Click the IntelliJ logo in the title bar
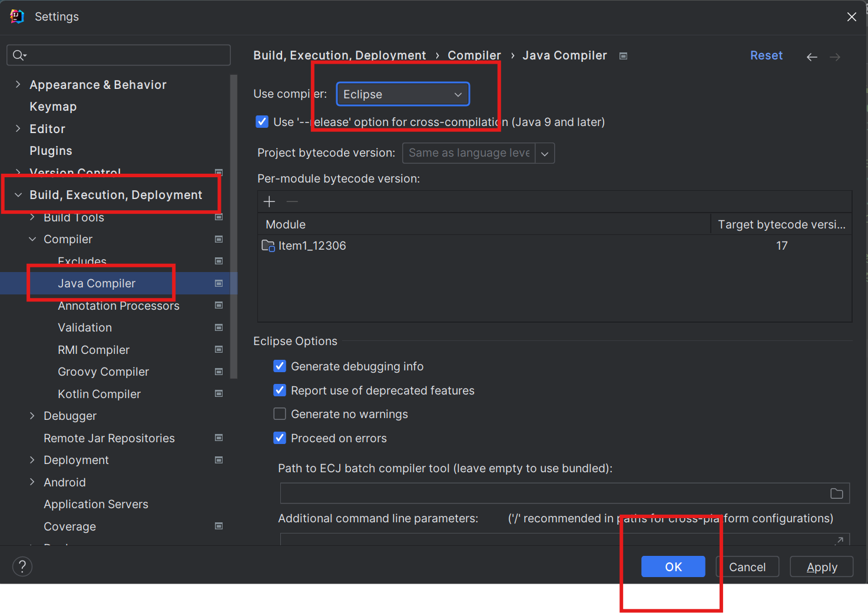The width and height of the screenshot is (868, 613). click(17, 16)
